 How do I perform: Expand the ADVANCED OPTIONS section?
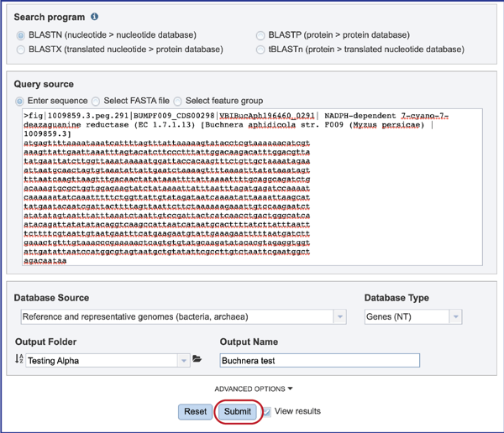coord(254,389)
